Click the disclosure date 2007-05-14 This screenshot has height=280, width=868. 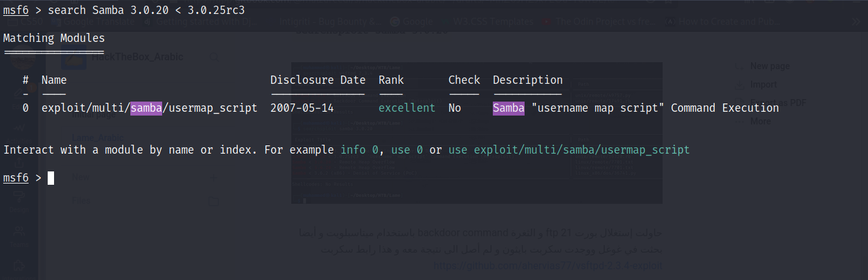302,108
